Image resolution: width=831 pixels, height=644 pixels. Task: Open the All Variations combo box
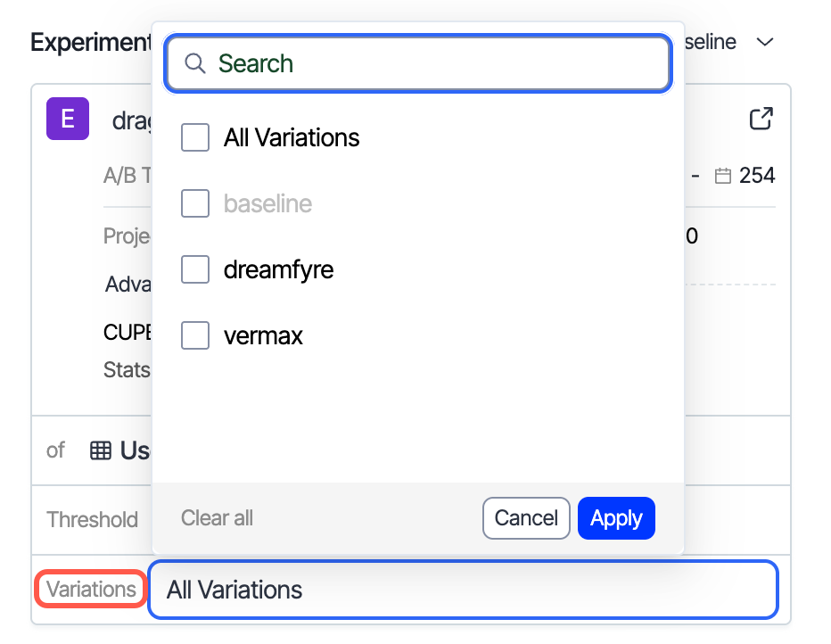pos(463,590)
